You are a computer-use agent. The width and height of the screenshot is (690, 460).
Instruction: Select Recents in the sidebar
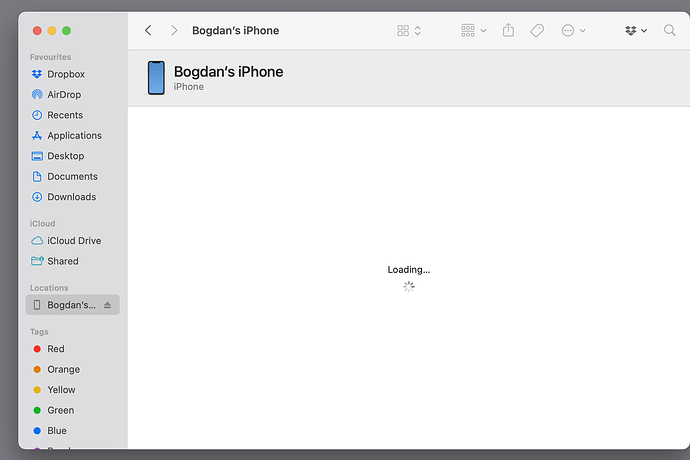pos(73,115)
